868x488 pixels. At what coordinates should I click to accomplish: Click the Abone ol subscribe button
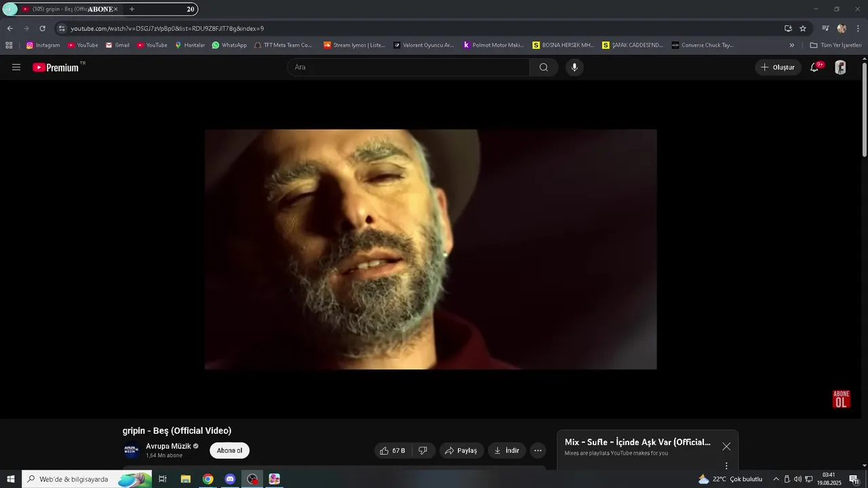(229, 451)
